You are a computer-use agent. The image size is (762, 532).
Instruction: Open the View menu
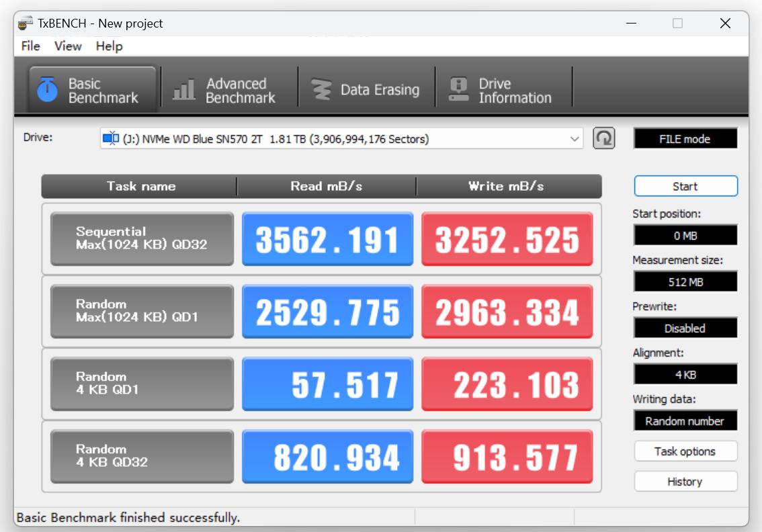[x=67, y=46]
